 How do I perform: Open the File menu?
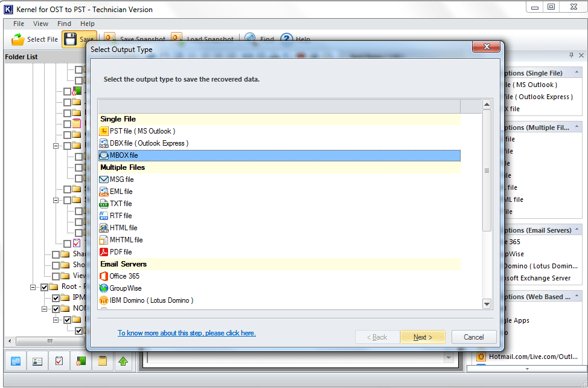pos(18,24)
